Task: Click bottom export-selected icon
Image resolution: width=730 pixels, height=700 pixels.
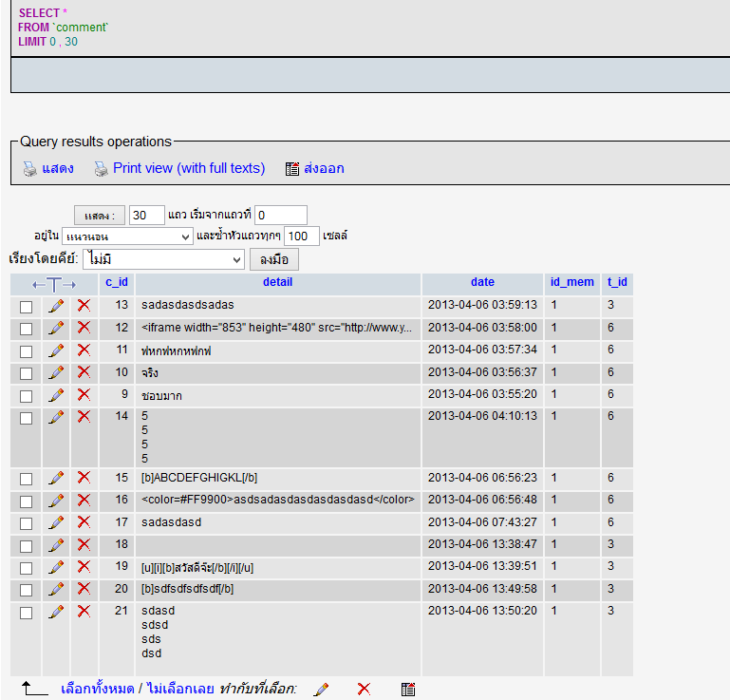Action: (x=408, y=690)
